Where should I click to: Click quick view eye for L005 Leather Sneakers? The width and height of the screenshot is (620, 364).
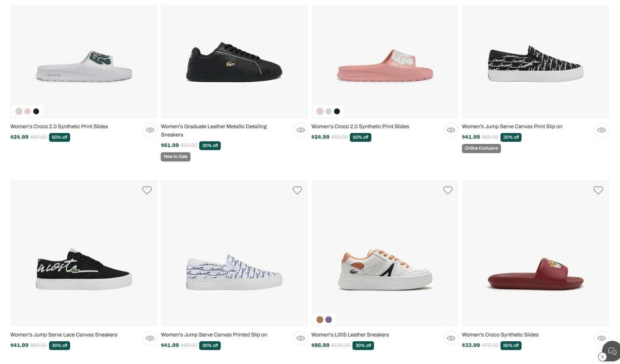click(x=451, y=338)
